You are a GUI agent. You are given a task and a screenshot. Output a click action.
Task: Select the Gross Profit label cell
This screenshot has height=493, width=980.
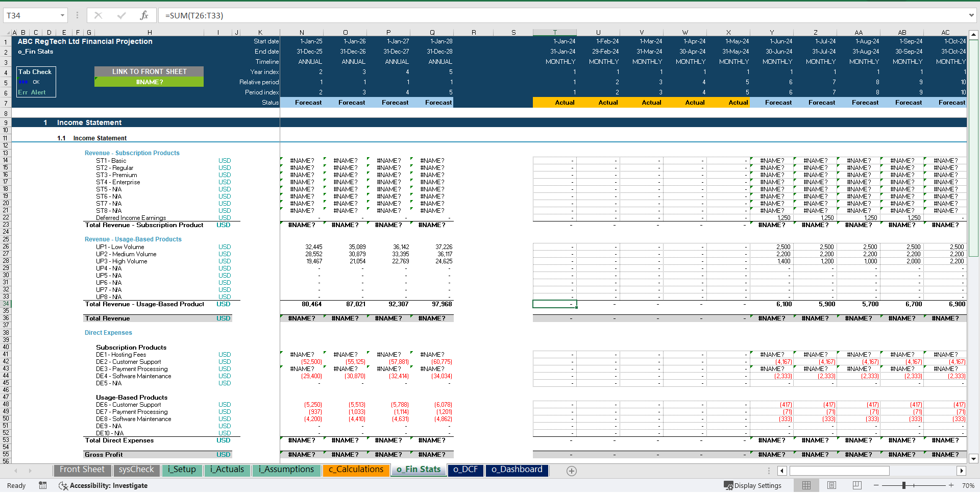pos(104,455)
